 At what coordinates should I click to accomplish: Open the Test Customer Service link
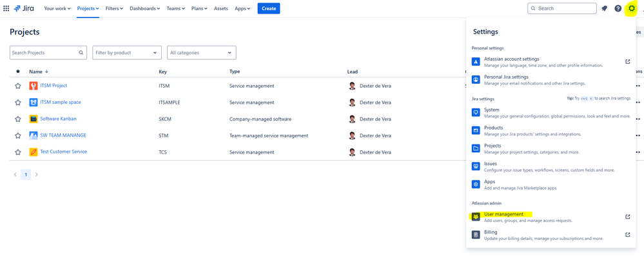(64, 152)
